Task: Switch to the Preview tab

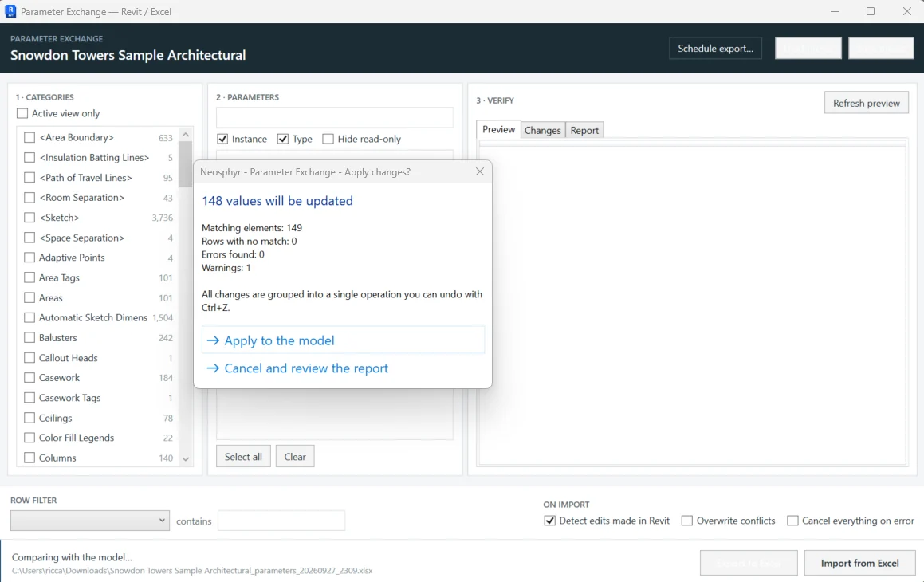Action: point(498,130)
